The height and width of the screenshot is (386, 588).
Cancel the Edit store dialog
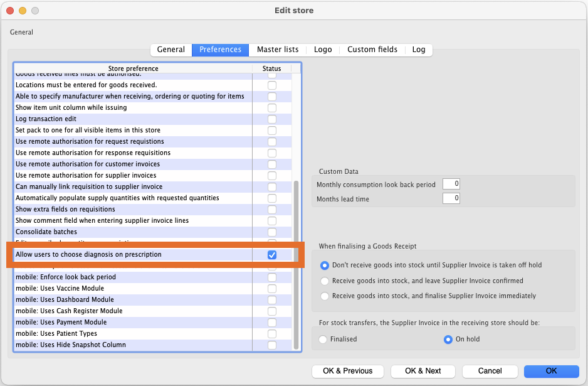coord(490,371)
